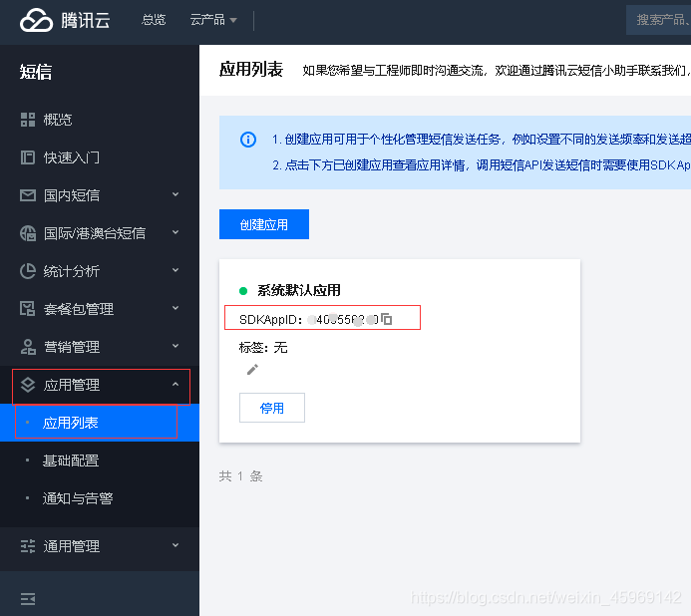Click the 统计分析 pie chart icon
This screenshot has height=616, width=691.
28,271
